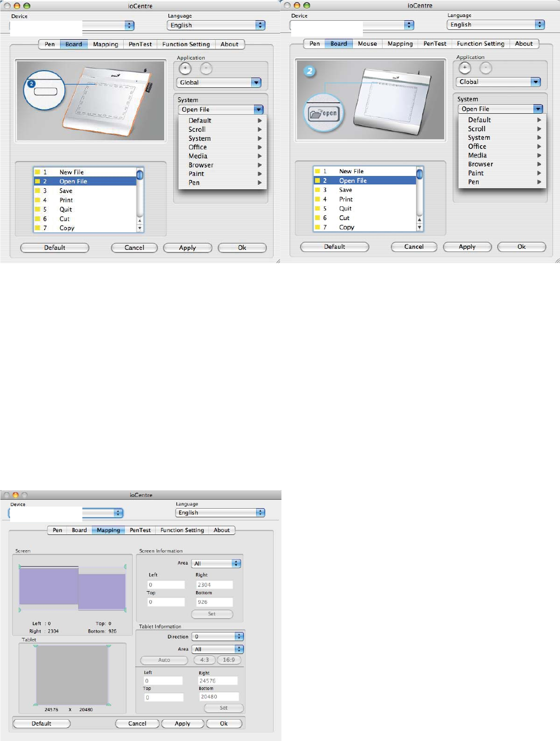Select Print row in orange-tablet window list
The image size is (560, 741).
pyautogui.click(x=85, y=200)
